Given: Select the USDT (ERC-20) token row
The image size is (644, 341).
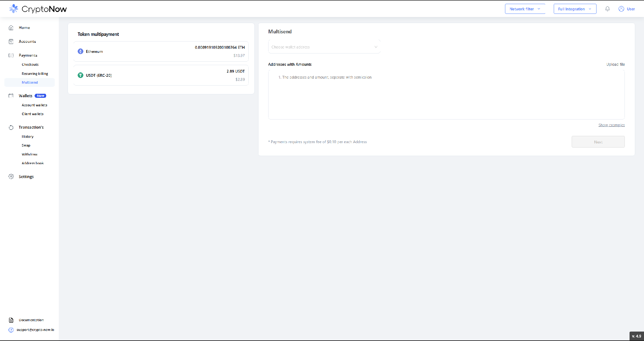Looking at the screenshot, I should (161, 75).
